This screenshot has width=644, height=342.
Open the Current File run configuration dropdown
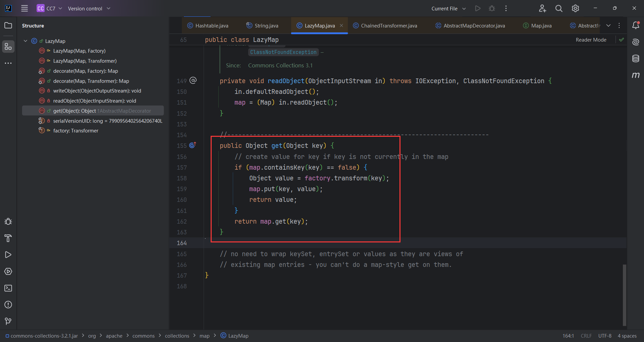(x=448, y=8)
